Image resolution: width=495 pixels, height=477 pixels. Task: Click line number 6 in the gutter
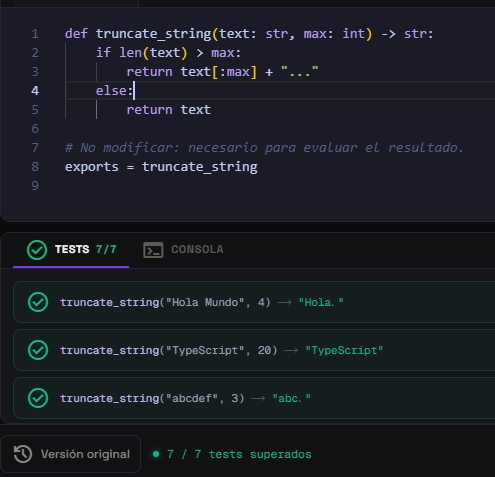(35, 129)
